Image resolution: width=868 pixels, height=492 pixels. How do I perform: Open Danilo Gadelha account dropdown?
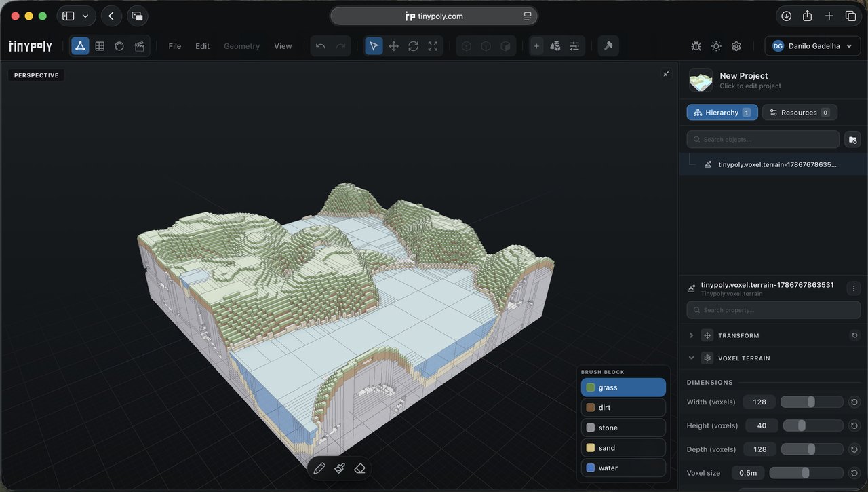pyautogui.click(x=812, y=46)
